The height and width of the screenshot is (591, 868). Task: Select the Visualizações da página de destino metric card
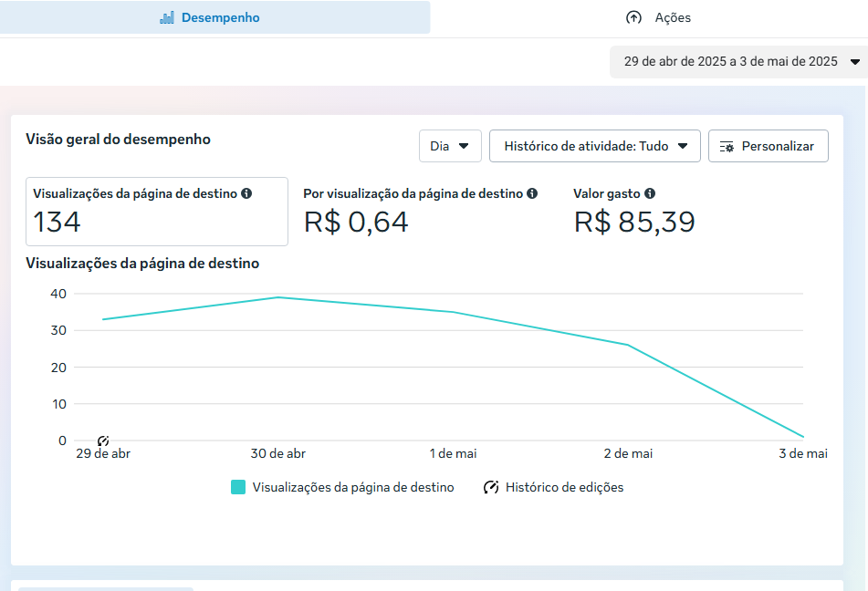tap(156, 212)
